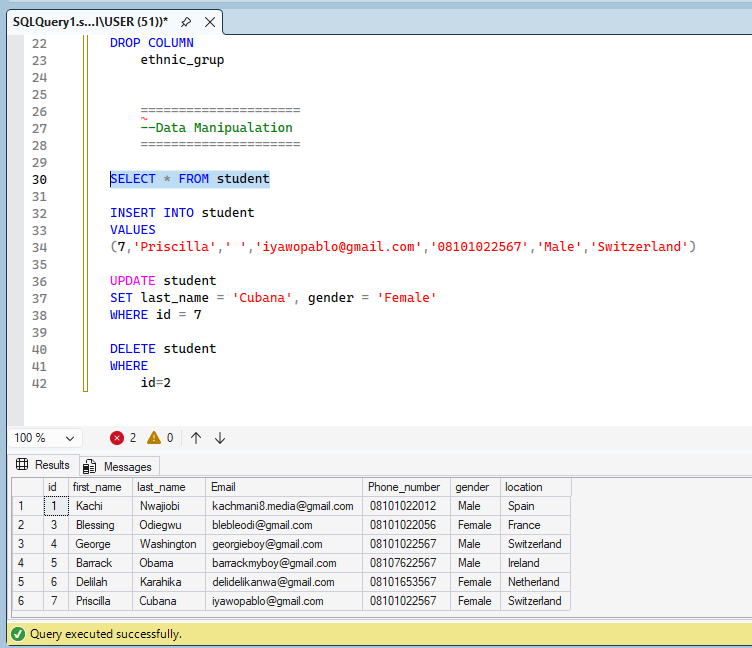This screenshot has height=648, width=752.
Task: Click barrackmyboy@gmail.com email cell
Action: pos(284,563)
